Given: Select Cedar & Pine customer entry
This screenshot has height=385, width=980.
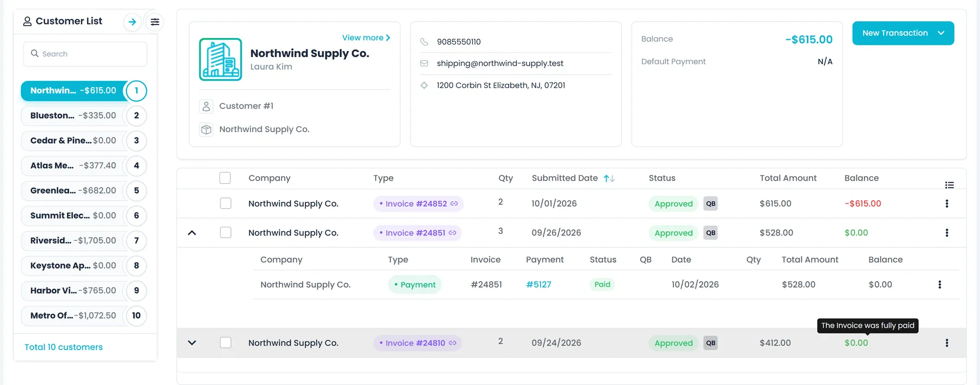Looking at the screenshot, I should pyautogui.click(x=84, y=141).
